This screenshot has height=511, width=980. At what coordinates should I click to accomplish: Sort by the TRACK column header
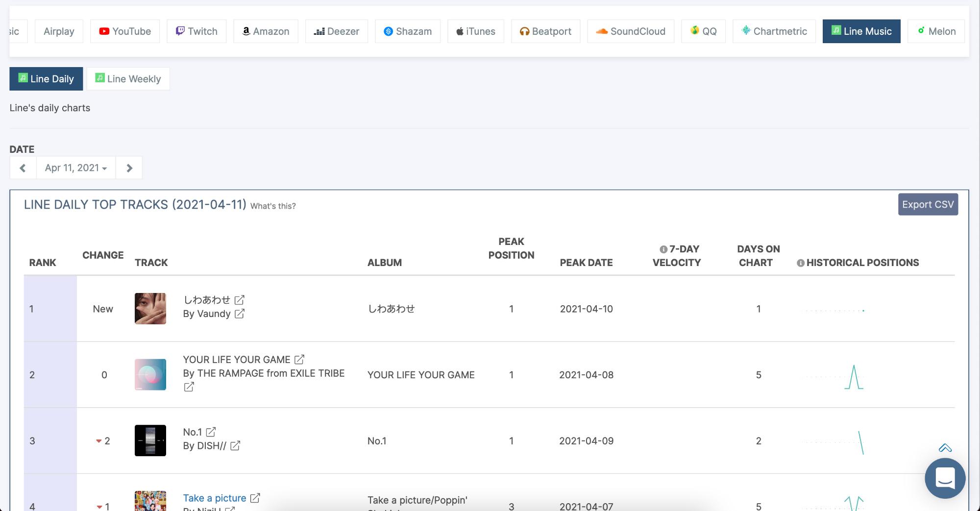click(151, 263)
